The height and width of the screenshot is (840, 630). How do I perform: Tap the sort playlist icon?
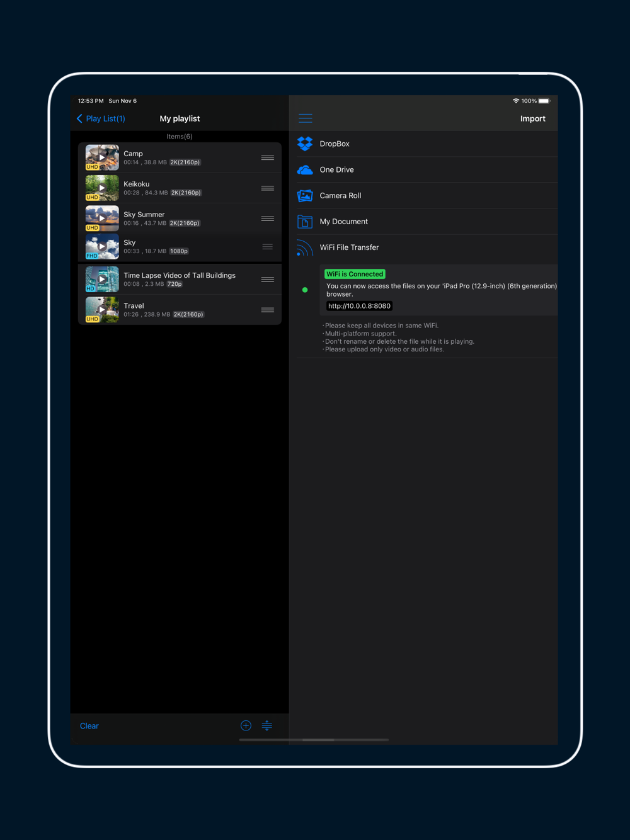(x=267, y=725)
